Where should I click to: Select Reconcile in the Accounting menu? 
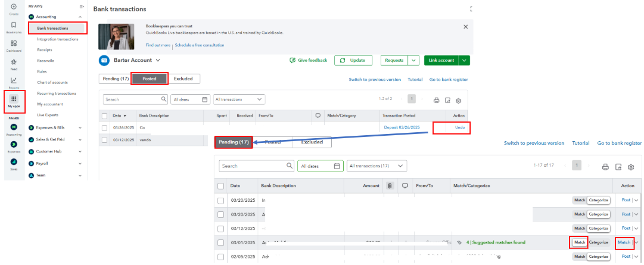coord(46,61)
